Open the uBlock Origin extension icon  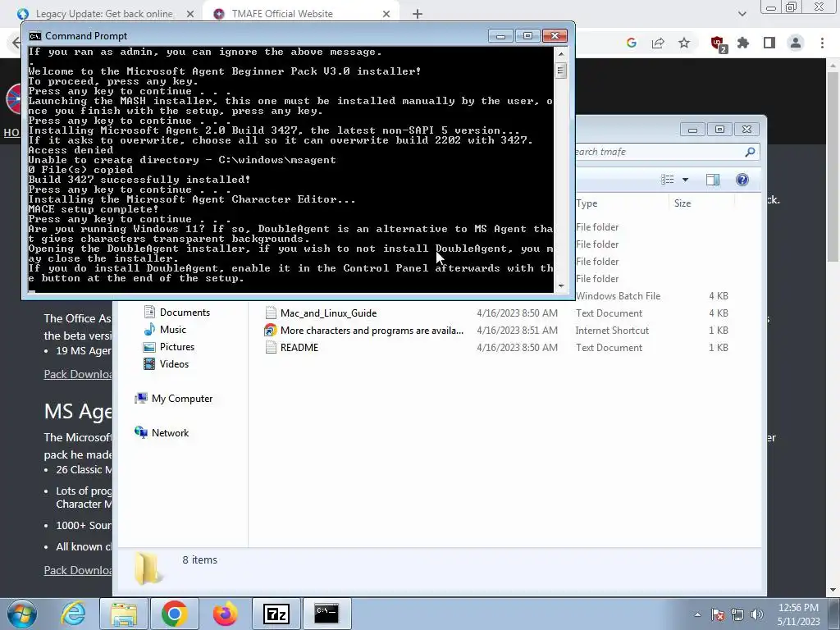718,43
